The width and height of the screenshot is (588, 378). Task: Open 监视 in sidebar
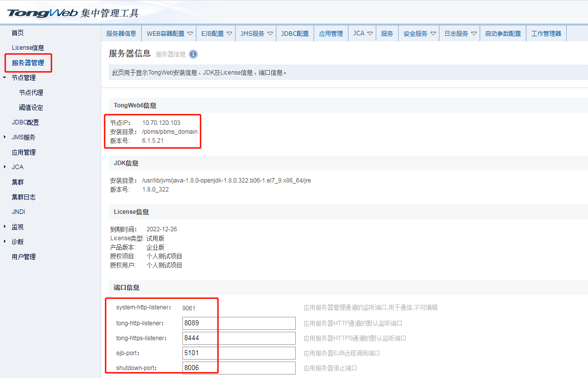coord(17,227)
